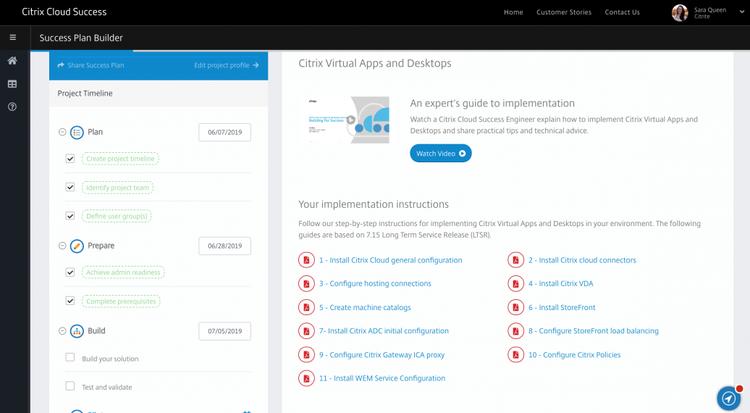Open the table grid sidebar icon
Screen dimensions: 750x413
(x=12, y=84)
